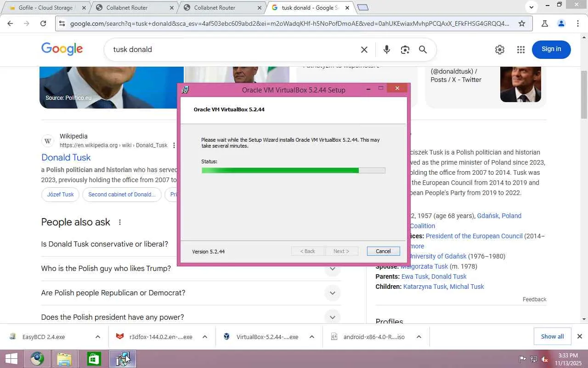This screenshot has height=368, width=588.
Task: Open options for r3dfox download
Action: [x=205, y=337]
